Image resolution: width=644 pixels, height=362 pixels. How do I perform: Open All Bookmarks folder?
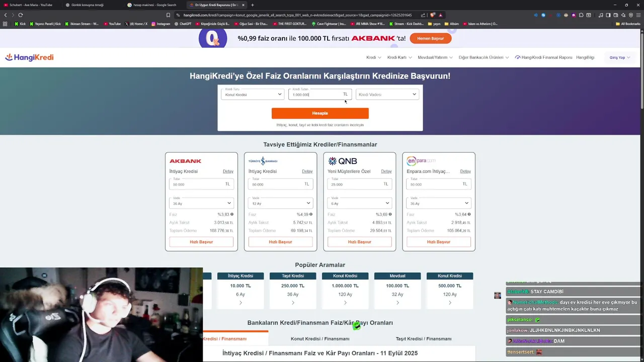pyautogui.click(x=628, y=24)
